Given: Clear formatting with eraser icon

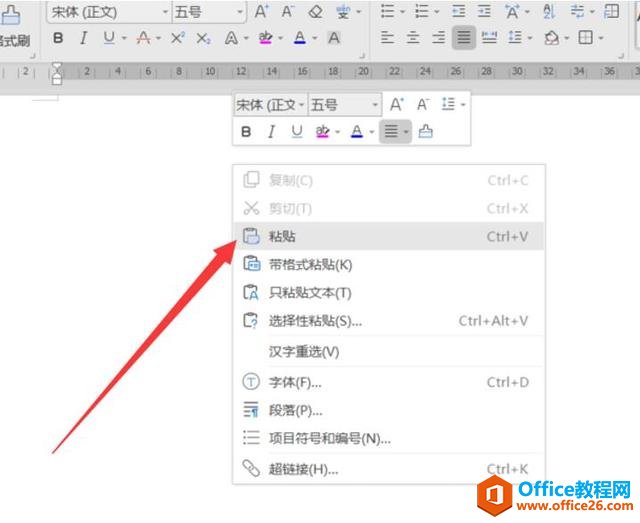Looking at the screenshot, I should (316, 12).
